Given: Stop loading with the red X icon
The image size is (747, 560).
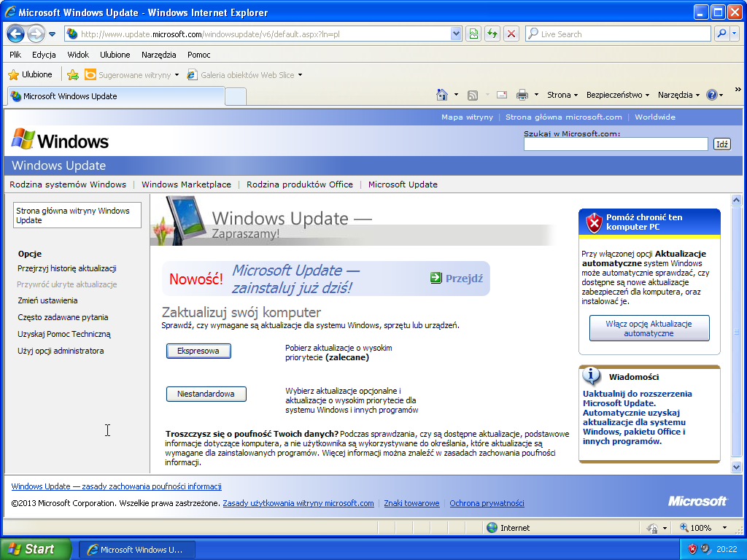Looking at the screenshot, I should pyautogui.click(x=511, y=34).
